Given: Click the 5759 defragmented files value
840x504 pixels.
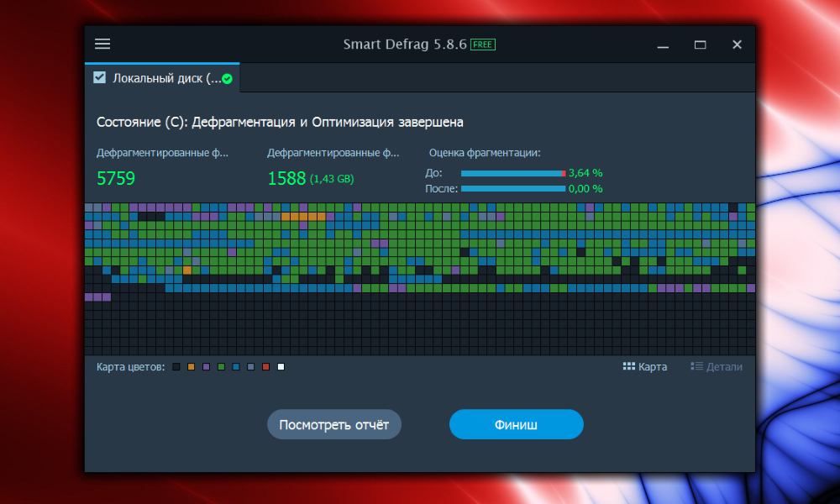Looking at the screenshot, I should coord(116,178).
